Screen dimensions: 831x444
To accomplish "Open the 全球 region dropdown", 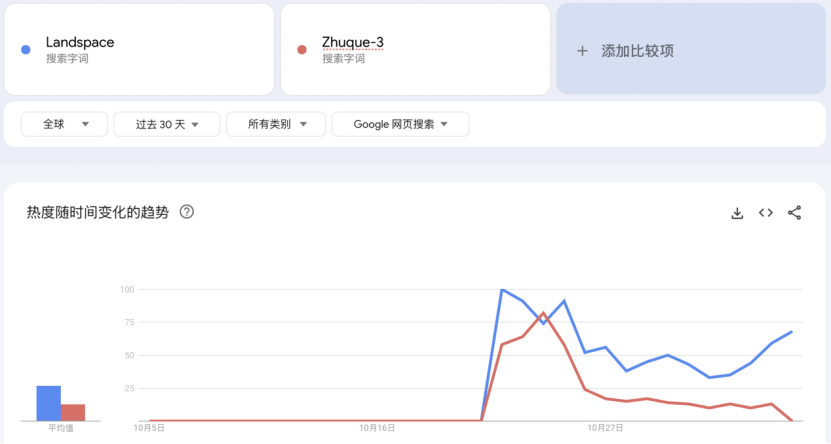I will [x=65, y=124].
